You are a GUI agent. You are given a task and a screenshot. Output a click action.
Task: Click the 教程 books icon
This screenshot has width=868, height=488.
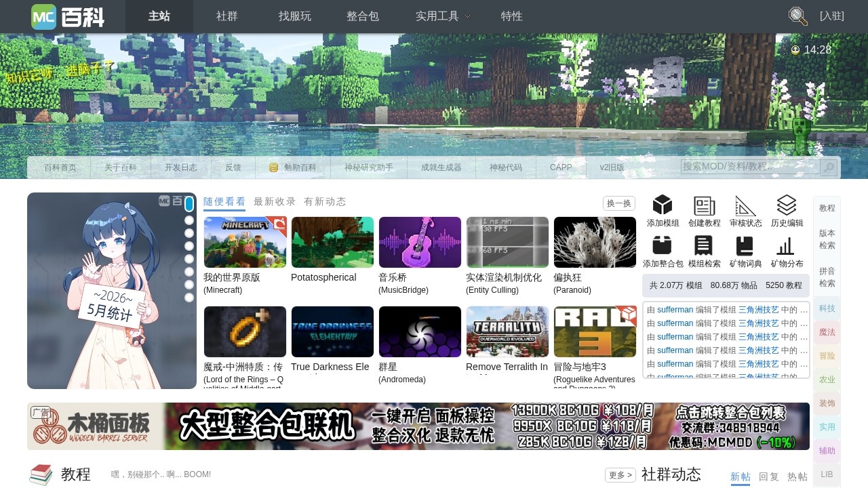tap(41, 474)
